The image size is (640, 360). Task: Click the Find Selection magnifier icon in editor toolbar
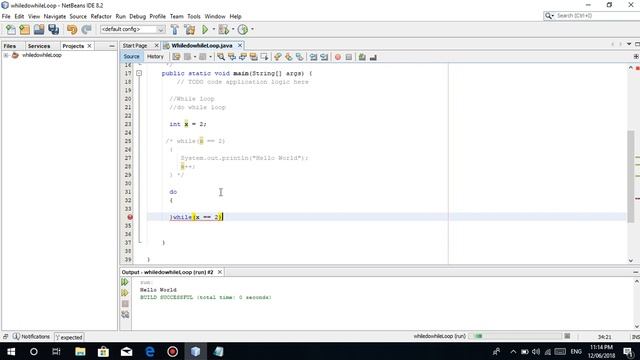point(221,57)
